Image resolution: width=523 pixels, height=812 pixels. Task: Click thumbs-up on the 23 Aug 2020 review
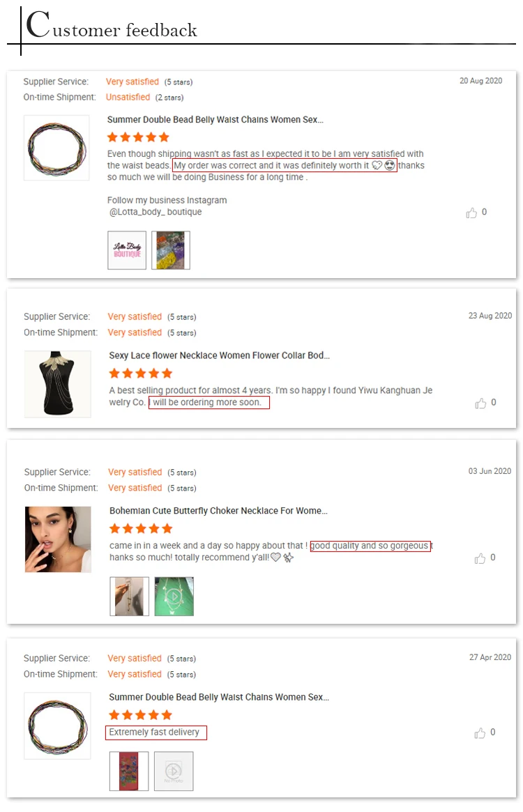click(x=480, y=404)
